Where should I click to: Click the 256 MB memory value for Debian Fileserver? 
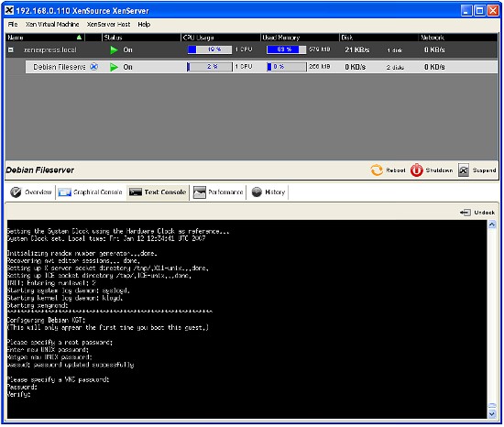tap(320, 67)
